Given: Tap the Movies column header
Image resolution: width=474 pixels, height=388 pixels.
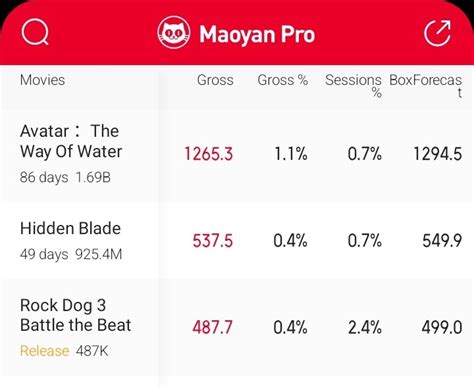Looking at the screenshot, I should point(42,80).
